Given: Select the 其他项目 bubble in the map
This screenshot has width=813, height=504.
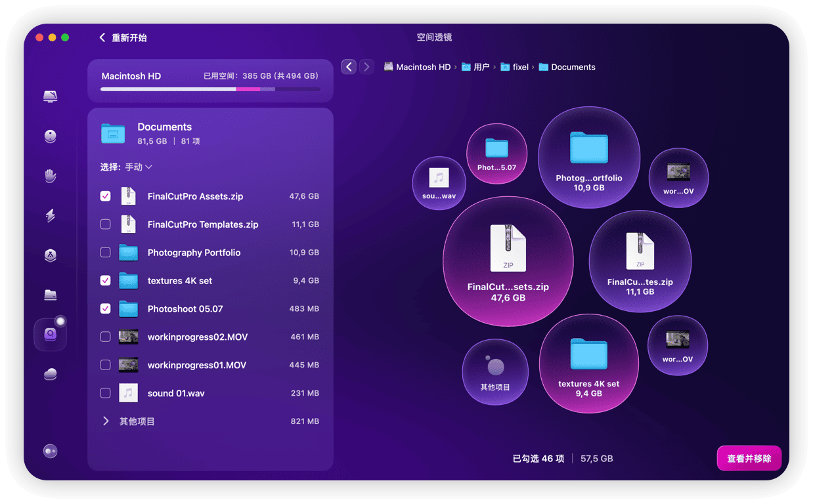Looking at the screenshot, I should point(495,371).
